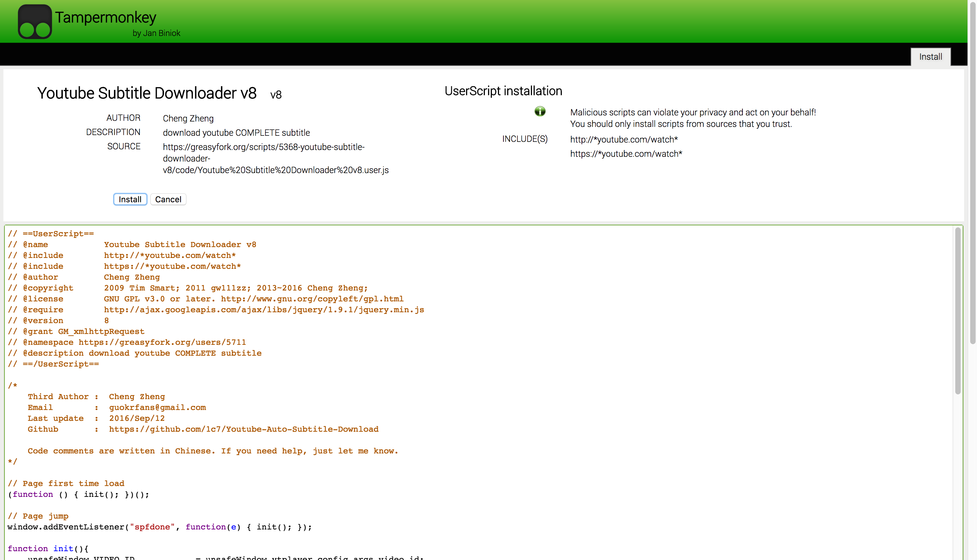Click the 'by Jan Biniok' credit text

tap(156, 34)
